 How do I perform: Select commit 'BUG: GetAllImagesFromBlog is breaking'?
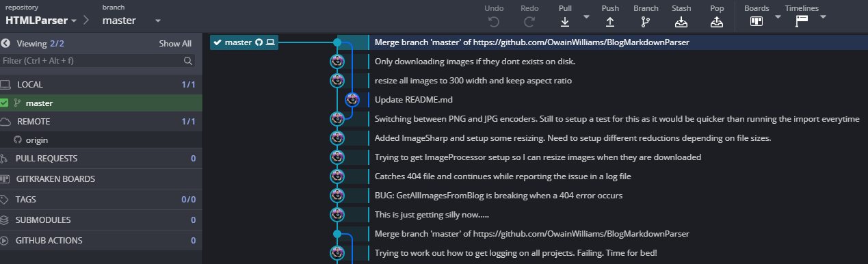point(499,196)
